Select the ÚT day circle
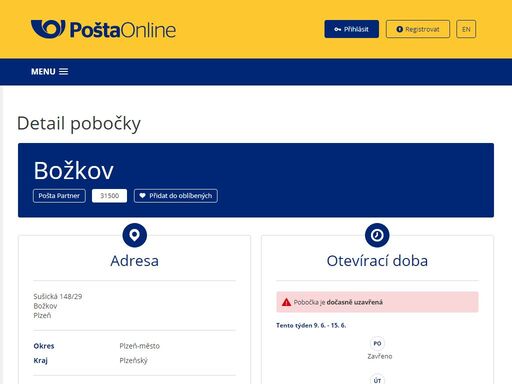The image size is (512, 384). [377, 379]
